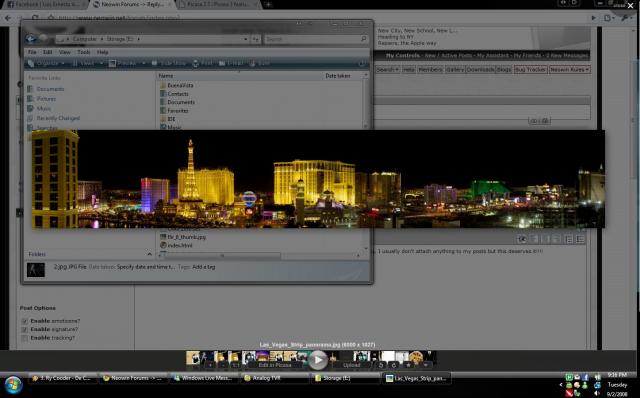Screen dimensions: 640x398
Task: Open the Preview dropdown in Explorer toolbar
Action: (127, 63)
